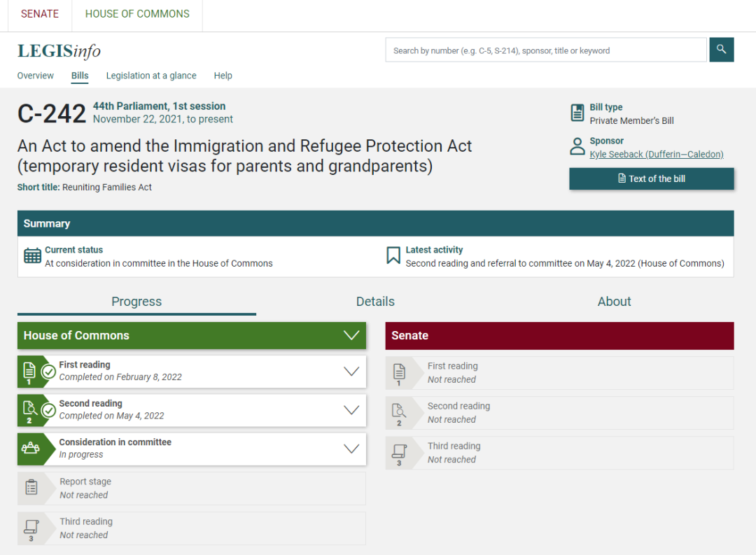
Task: Select the Bills menu item
Action: [80, 76]
